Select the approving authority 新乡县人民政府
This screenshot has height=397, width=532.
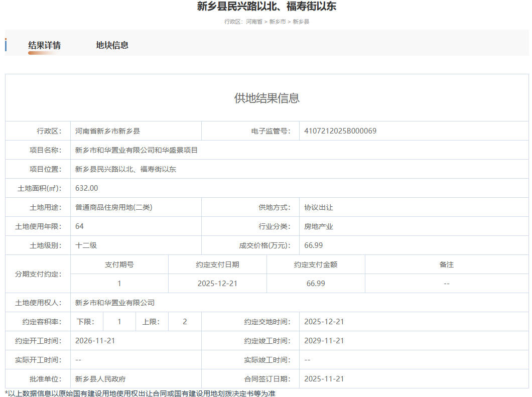pos(104,379)
